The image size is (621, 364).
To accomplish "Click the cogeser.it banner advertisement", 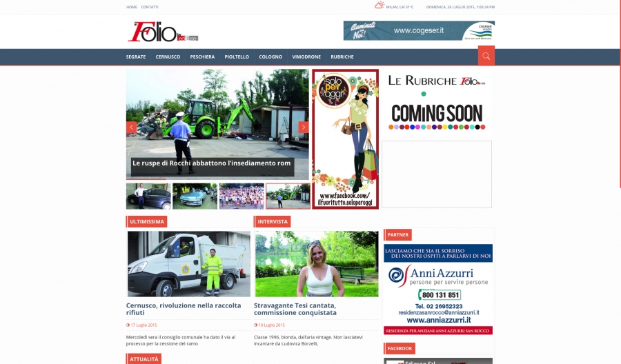I will pyautogui.click(x=419, y=31).
